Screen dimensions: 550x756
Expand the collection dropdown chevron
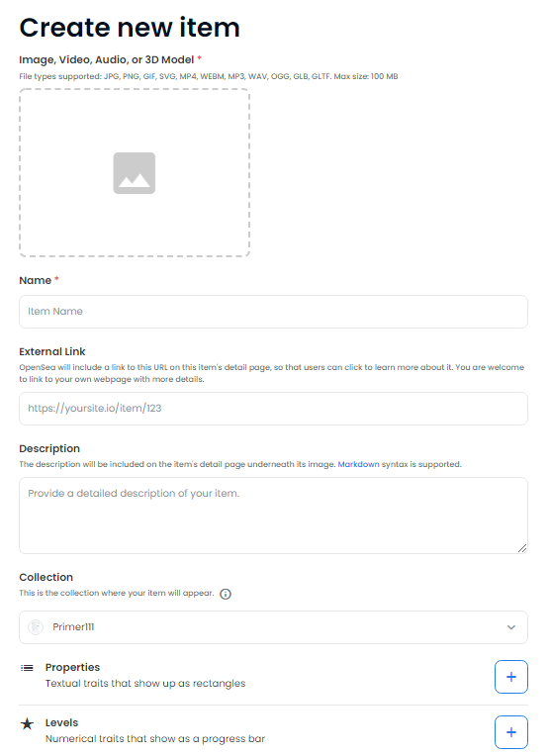click(x=511, y=627)
